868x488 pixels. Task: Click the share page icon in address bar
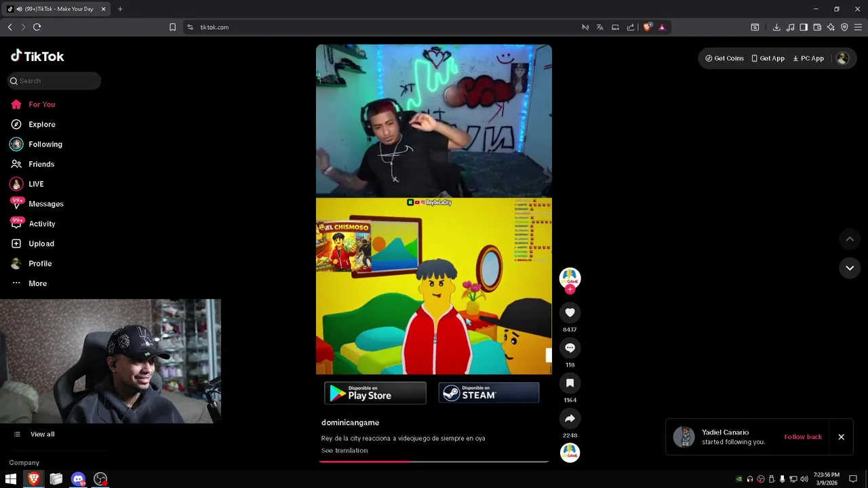tap(631, 27)
